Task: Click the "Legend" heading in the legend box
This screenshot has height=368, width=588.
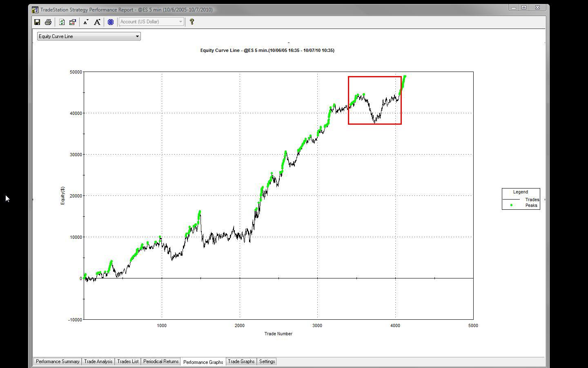Action: (x=521, y=192)
